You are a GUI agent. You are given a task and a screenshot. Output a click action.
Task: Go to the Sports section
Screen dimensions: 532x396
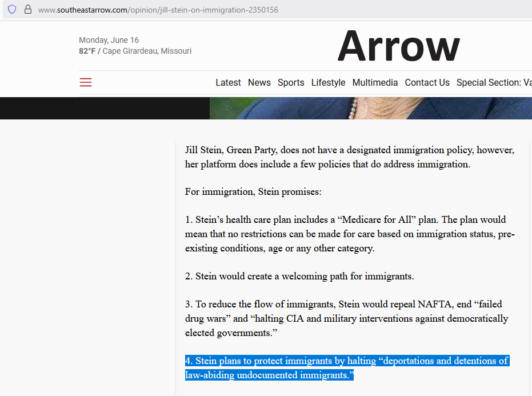pyautogui.click(x=291, y=82)
